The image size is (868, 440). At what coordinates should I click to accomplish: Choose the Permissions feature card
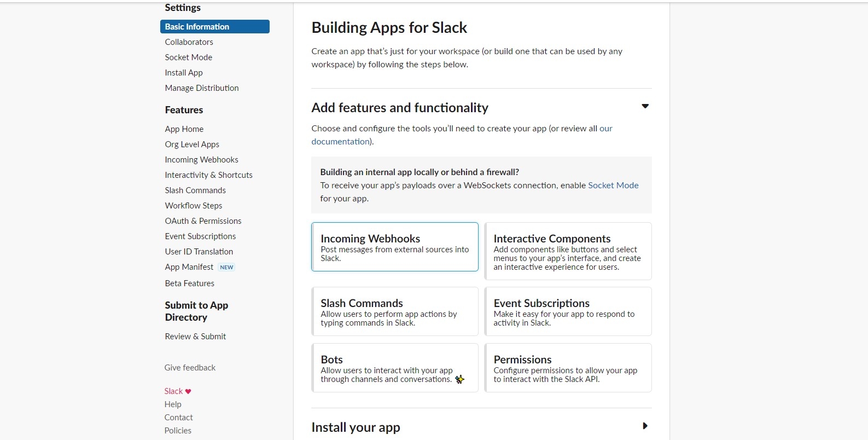[x=568, y=368]
